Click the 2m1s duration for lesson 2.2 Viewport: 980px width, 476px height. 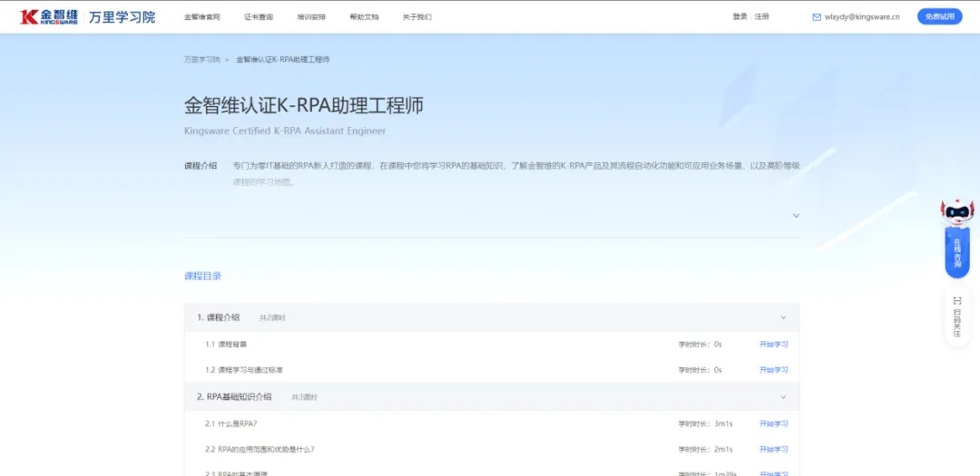coord(723,449)
